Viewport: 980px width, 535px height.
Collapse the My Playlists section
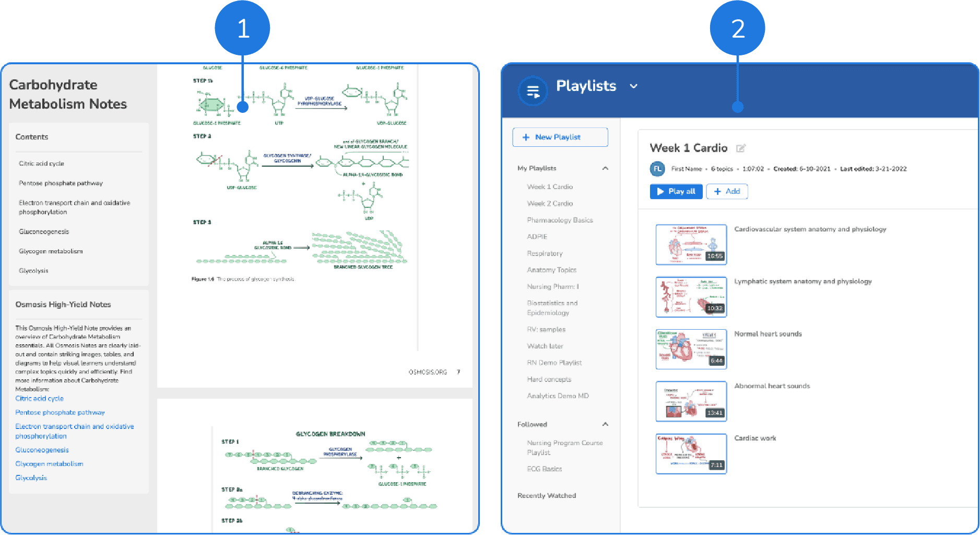coord(605,168)
